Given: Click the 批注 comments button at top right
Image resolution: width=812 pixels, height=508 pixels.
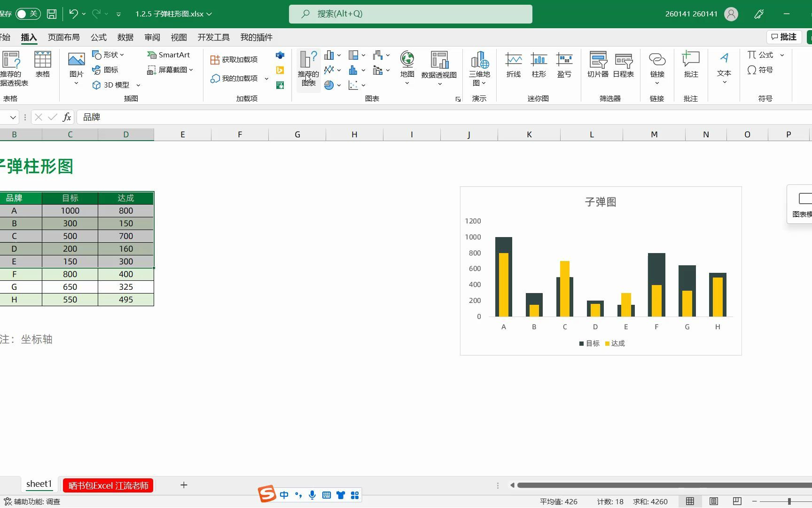Looking at the screenshot, I should point(784,37).
